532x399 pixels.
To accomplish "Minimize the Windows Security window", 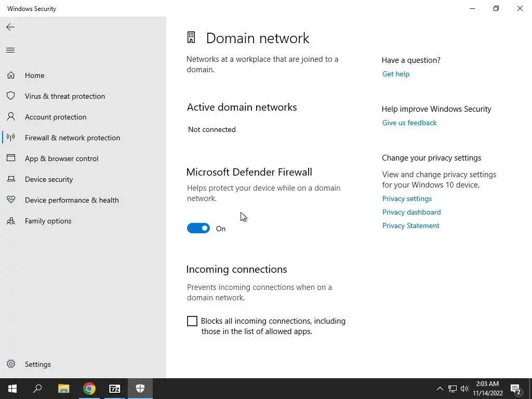I will (x=472, y=8).
